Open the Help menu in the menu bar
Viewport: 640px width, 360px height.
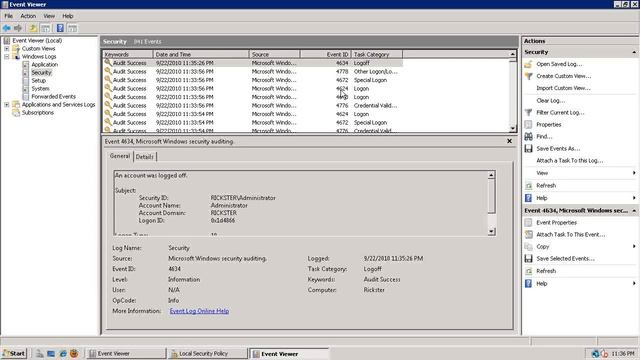point(68,16)
